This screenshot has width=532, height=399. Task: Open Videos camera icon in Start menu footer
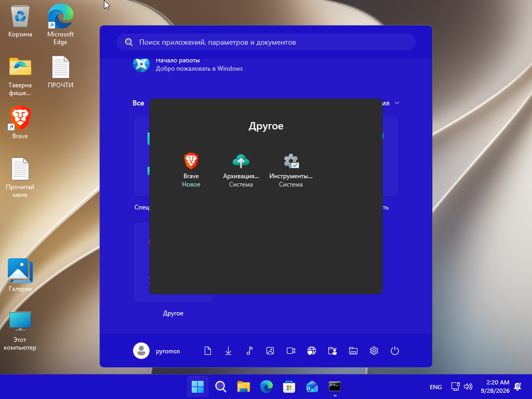click(291, 351)
